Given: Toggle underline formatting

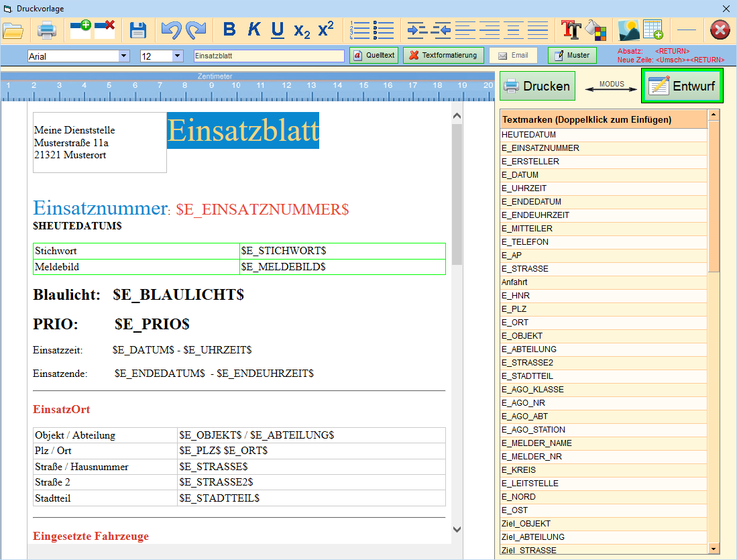Looking at the screenshot, I should (278, 30).
